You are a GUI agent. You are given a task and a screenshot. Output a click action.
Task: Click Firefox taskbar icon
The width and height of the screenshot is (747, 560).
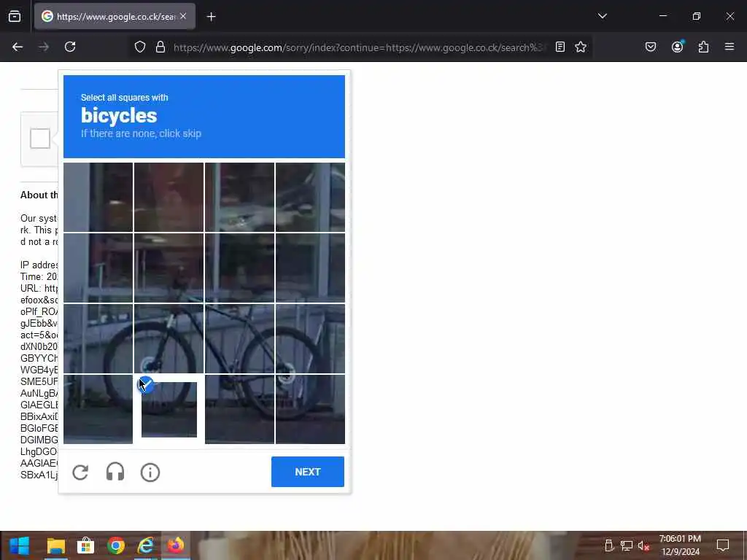176,545
